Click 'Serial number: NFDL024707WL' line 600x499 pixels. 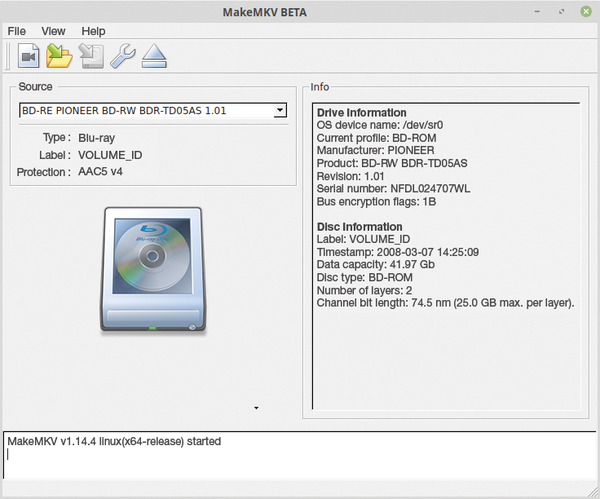393,189
